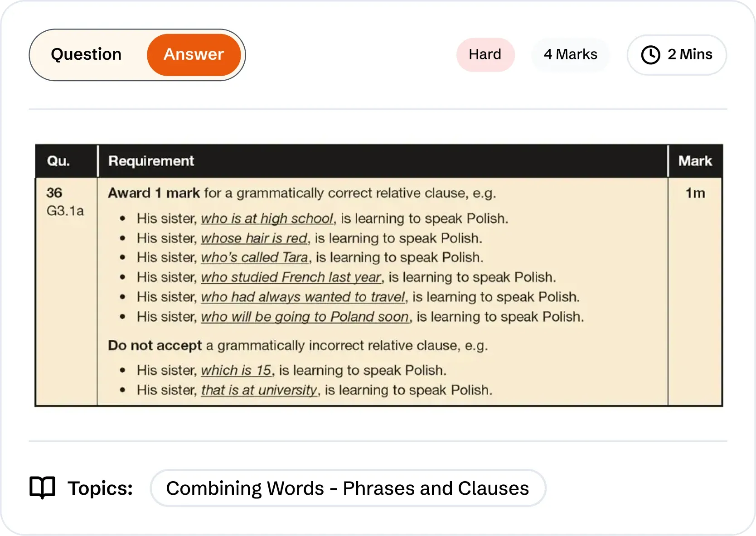Click underlined phrase "who studied French last year"

click(x=291, y=277)
